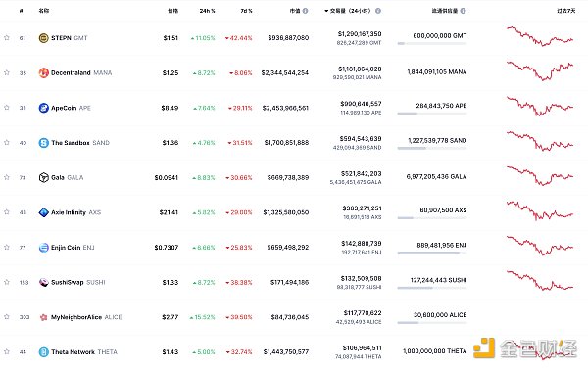Click Enjin Coin circulating supply progress bar
Viewport: 588px width, 369px height.
tap(432, 253)
